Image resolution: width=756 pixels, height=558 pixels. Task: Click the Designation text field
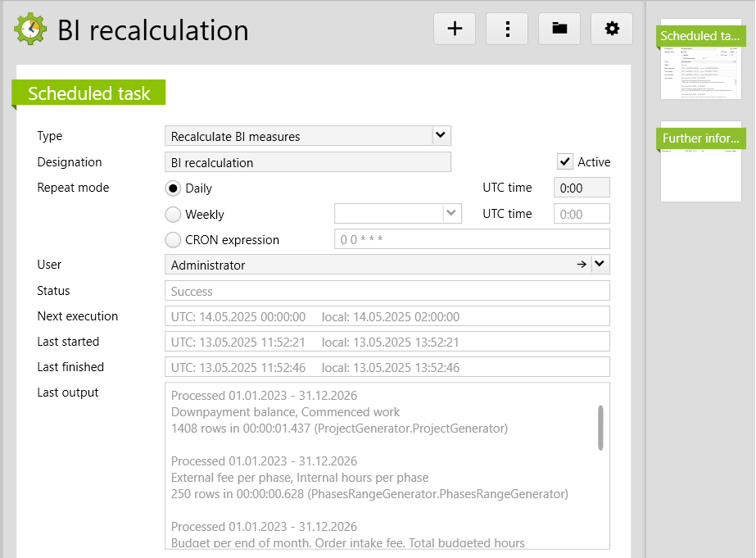coord(307,162)
